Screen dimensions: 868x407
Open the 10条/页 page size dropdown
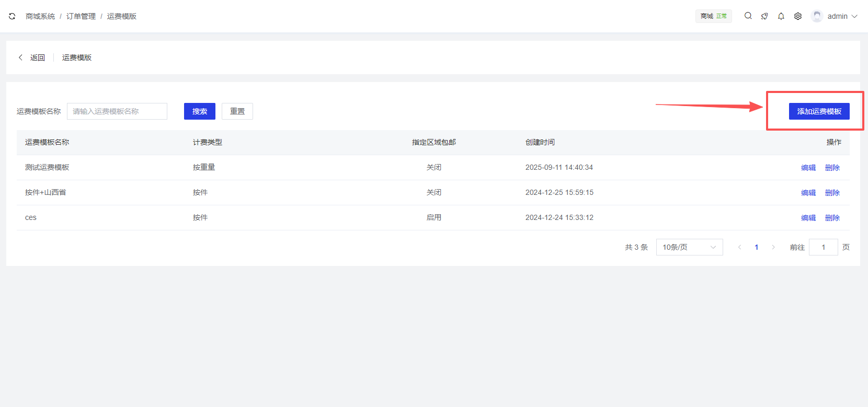coord(689,247)
